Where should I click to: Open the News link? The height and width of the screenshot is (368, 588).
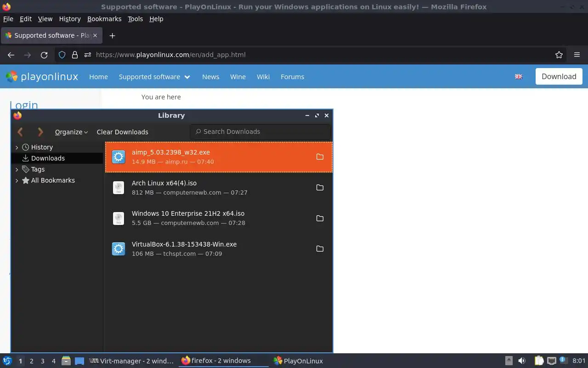point(210,77)
